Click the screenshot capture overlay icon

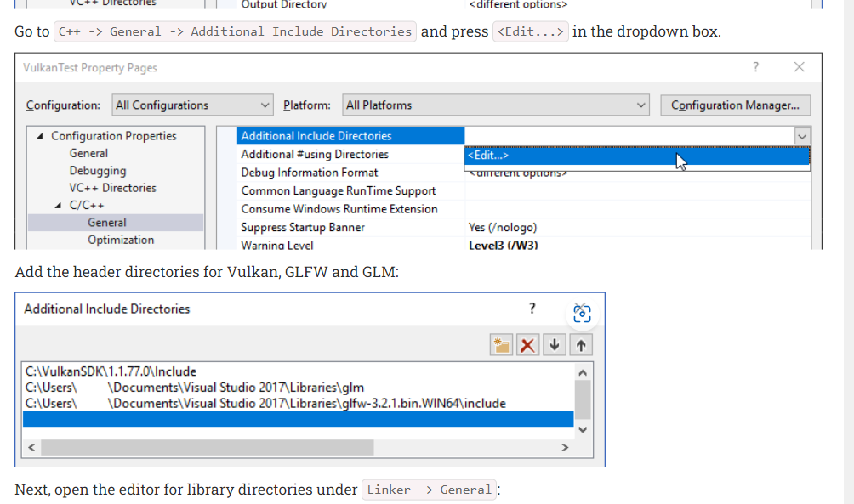coord(582,314)
